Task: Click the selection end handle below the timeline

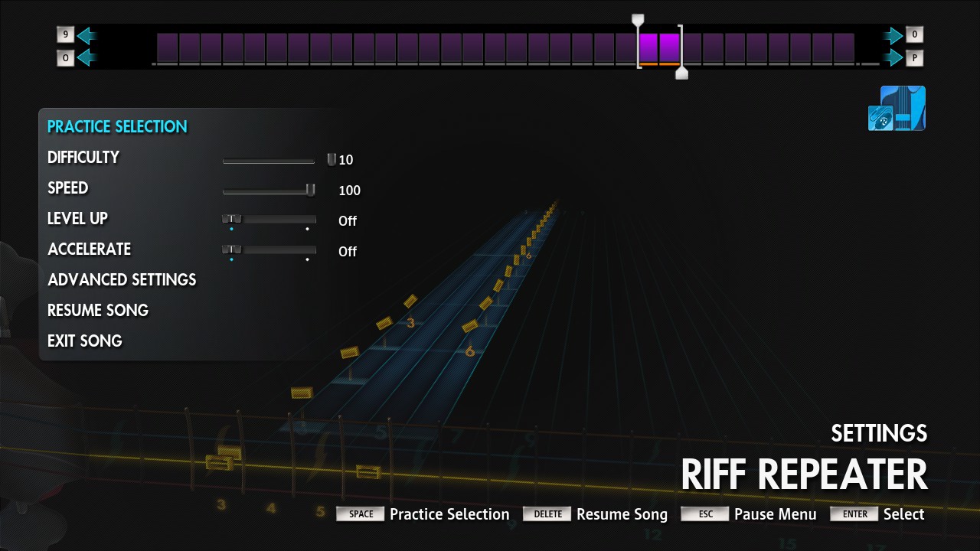Action: (681, 73)
